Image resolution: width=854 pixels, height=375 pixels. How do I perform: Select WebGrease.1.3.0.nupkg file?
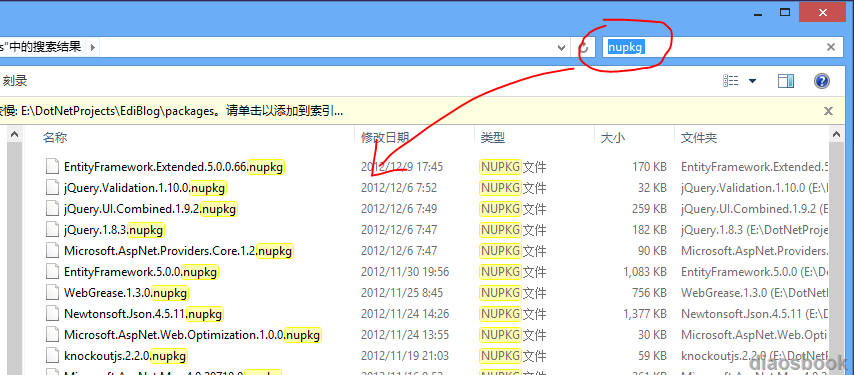pos(126,293)
